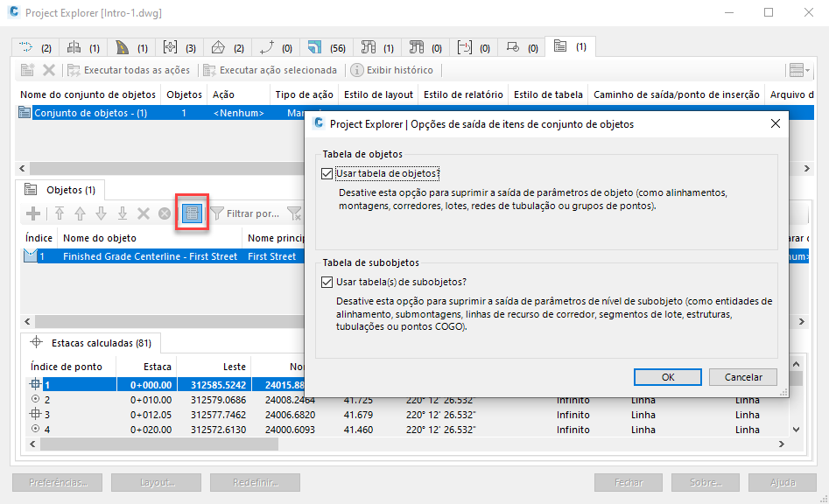Click Executar ação selecionada

[270, 70]
